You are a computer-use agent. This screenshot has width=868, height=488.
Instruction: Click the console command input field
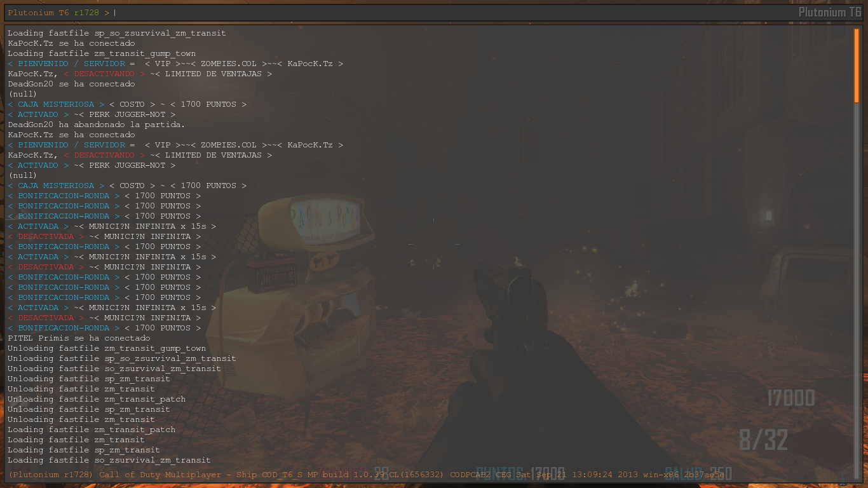pyautogui.click(x=445, y=13)
